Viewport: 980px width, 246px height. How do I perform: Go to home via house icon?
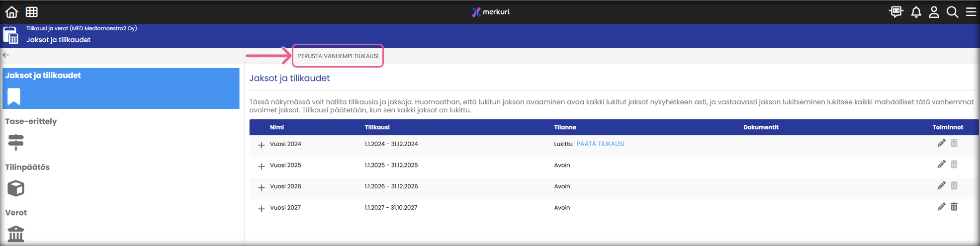coord(11,12)
